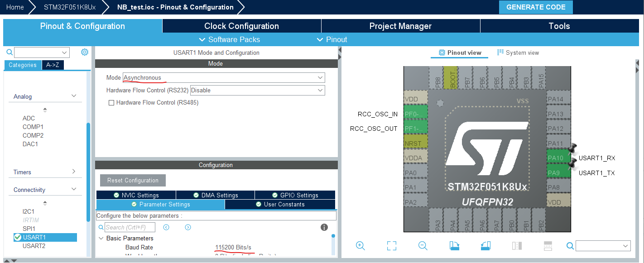Switch to the A->Z tab
The height and width of the screenshot is (263, 644).
click(53, 65)
